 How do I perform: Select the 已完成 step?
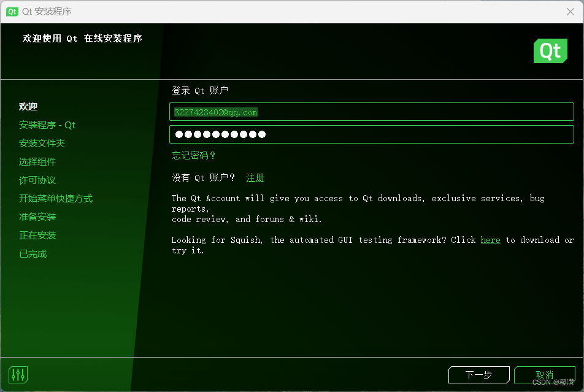click(x=33, y=254)
